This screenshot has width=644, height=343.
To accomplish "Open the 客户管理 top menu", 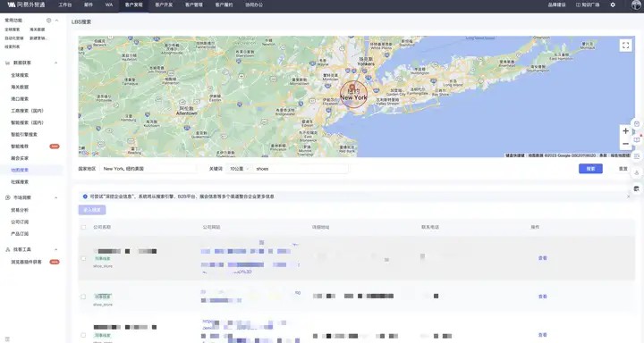I will pos(194,5).
